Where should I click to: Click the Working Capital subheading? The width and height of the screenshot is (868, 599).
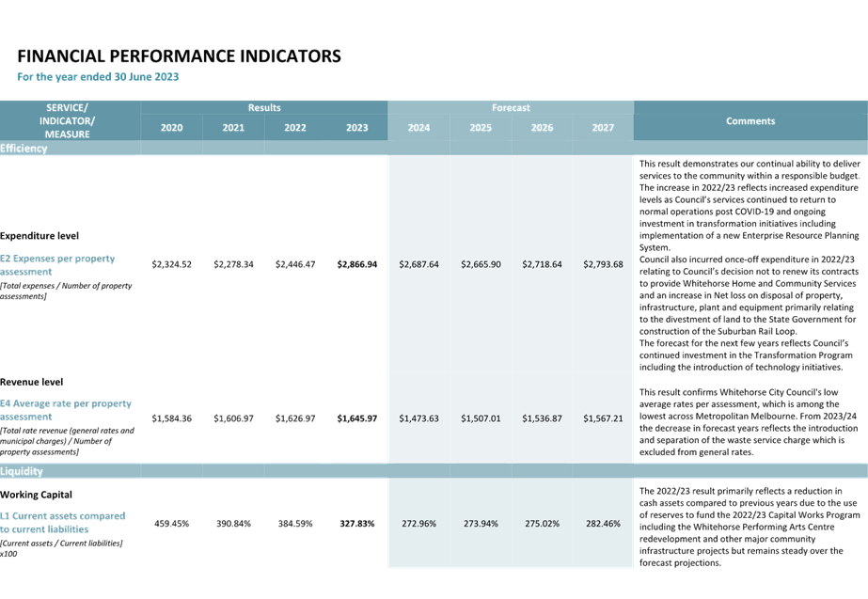click(37, 495)
